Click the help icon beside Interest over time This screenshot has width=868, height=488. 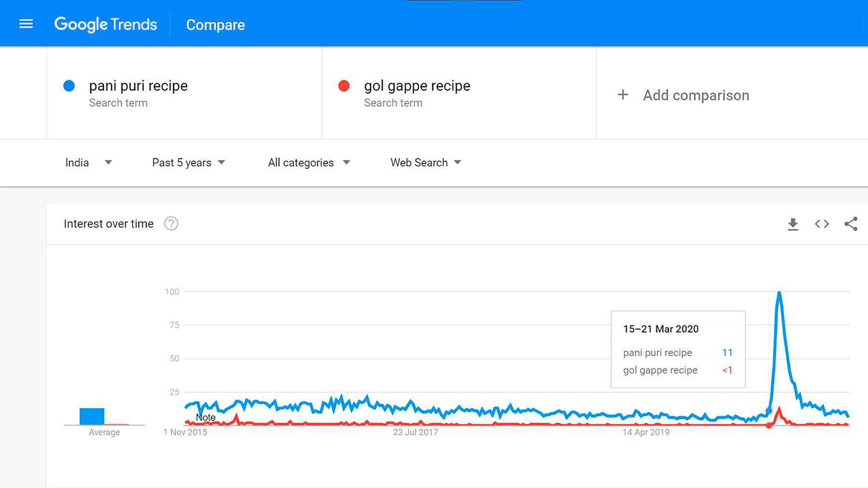[171, 224]
